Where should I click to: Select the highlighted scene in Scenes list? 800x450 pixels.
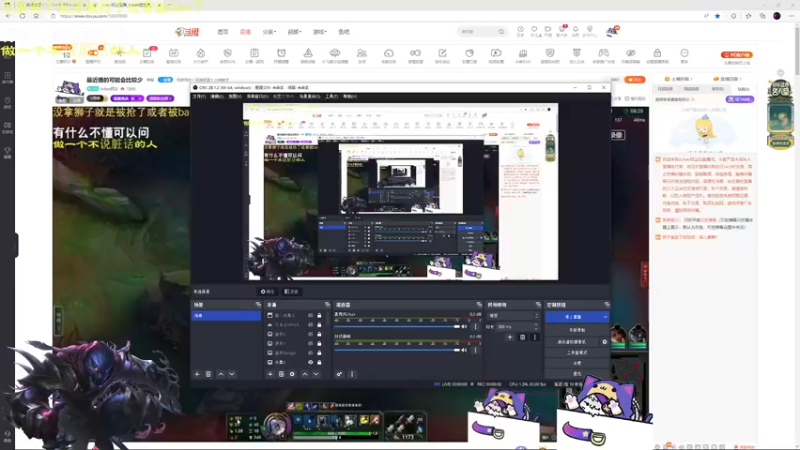coord(226,316)
